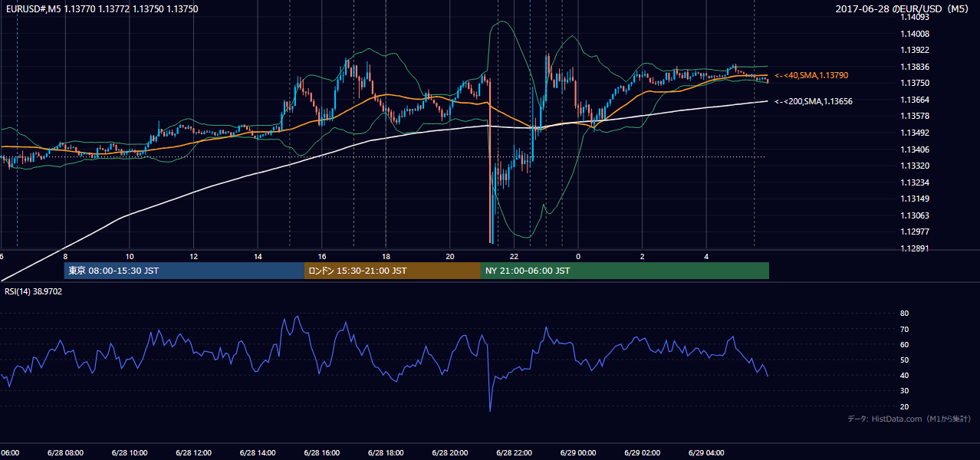Click price axis label 1.13664
Image resolution: width=980 pixels, height=460 pixels.
[x=914, y=100]
